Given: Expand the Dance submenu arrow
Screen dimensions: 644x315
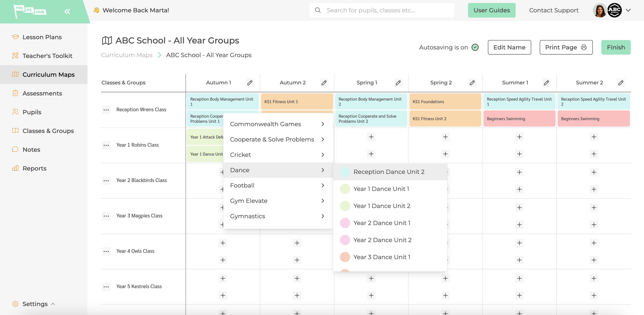Looking at the screenshot, I should point(323,170).
